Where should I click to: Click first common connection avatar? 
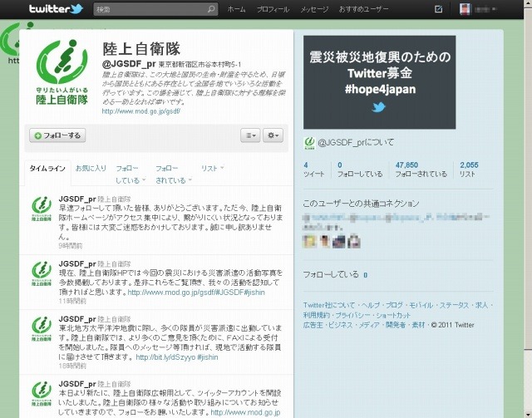(309, 241)
